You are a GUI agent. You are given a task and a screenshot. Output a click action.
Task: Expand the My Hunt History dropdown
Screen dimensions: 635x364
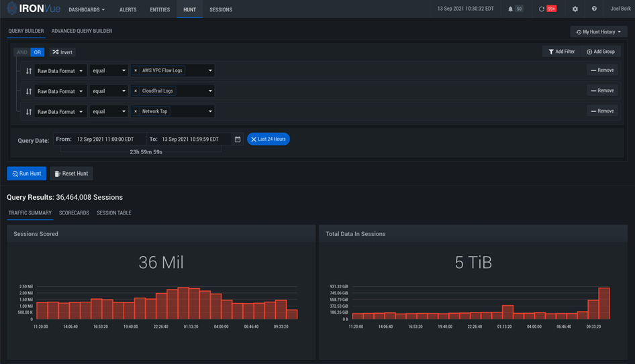pyautogui.click(x=599, y=32)
